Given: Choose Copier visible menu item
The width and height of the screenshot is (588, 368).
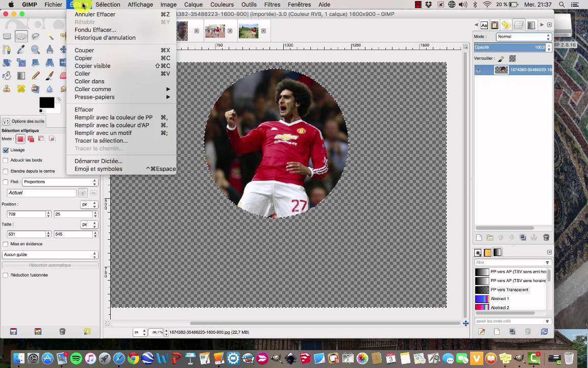Looking at the screenshot, I should point(121,66).
